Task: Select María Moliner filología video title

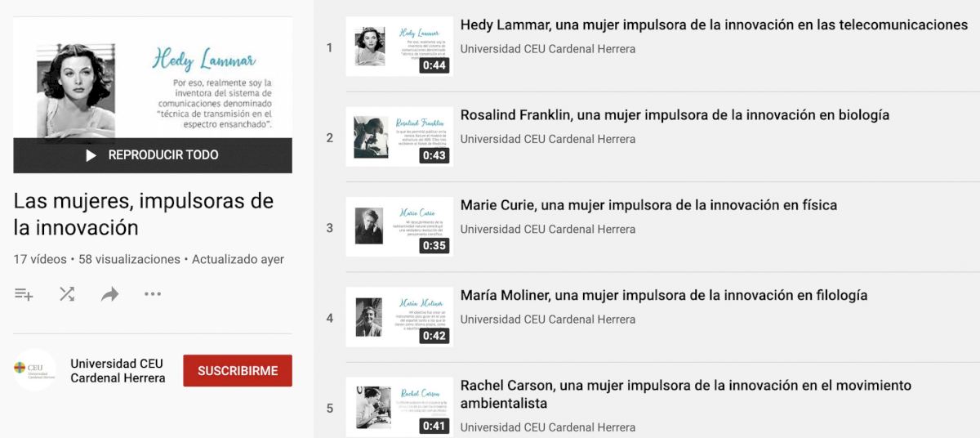Action: [663, 295]
